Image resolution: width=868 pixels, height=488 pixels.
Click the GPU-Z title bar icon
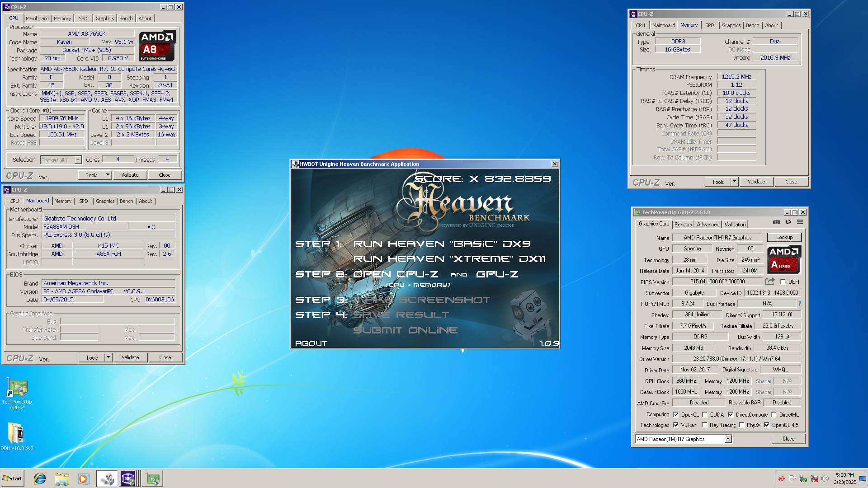click(637, 212)
